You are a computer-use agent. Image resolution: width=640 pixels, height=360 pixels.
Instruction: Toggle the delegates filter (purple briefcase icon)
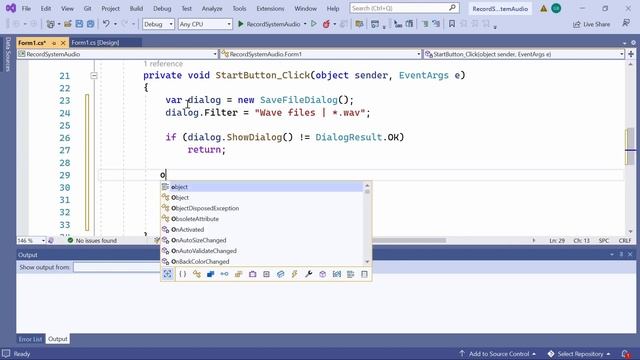click(253, 274)
